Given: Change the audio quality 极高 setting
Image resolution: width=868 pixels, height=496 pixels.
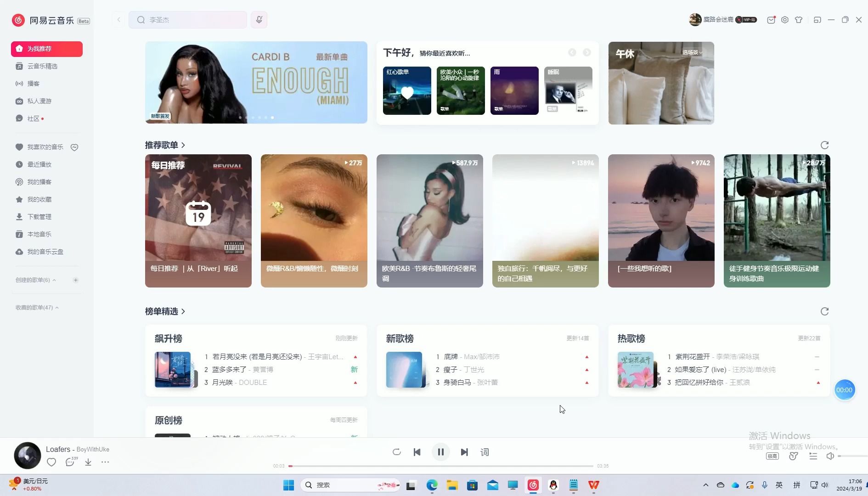Looking at the screenshot, I should 772,456.
